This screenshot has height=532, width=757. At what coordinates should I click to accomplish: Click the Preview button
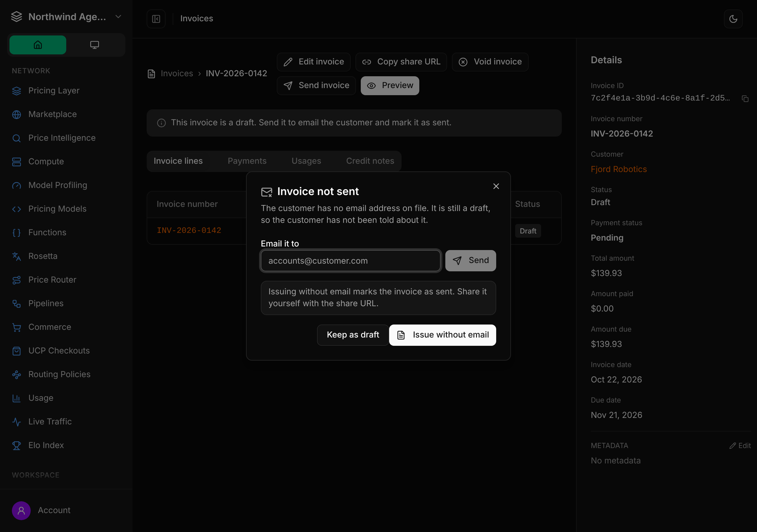point(390,86)
